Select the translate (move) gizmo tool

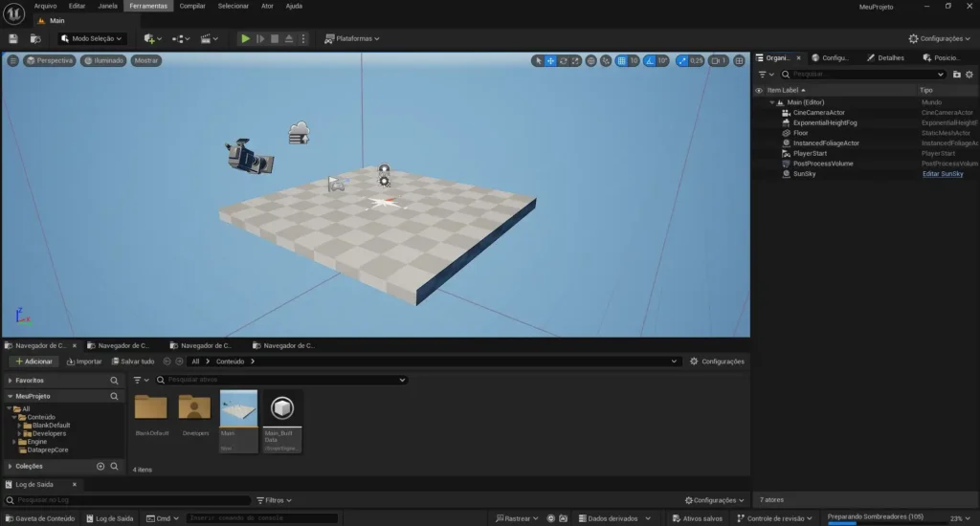(x=551, y=60)
